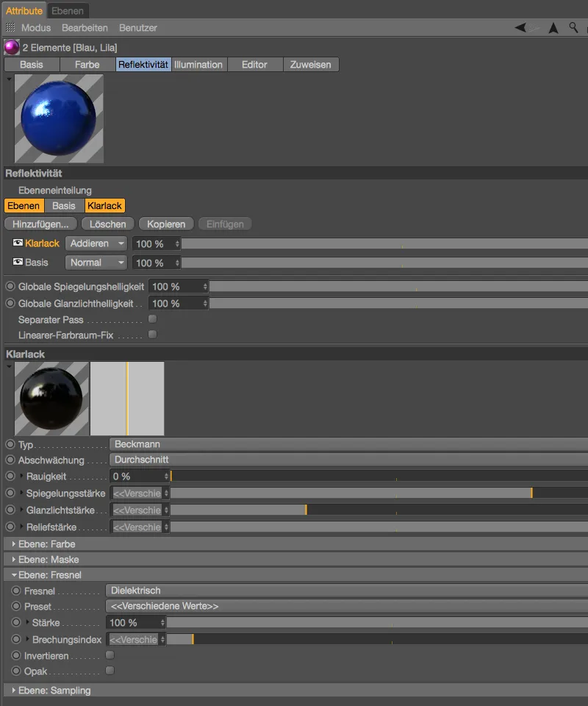Image resolution: width=588 pixels, height=706 pixels.
Task: Click the left-pointing navigation arrow icon
Action: click(x=519, y=27)
